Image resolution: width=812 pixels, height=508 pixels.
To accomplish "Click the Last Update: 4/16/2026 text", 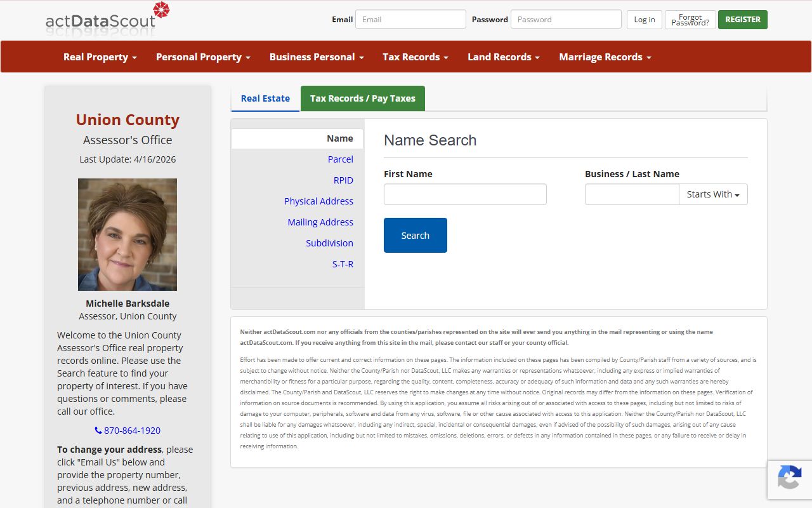I will click(128, 159).
